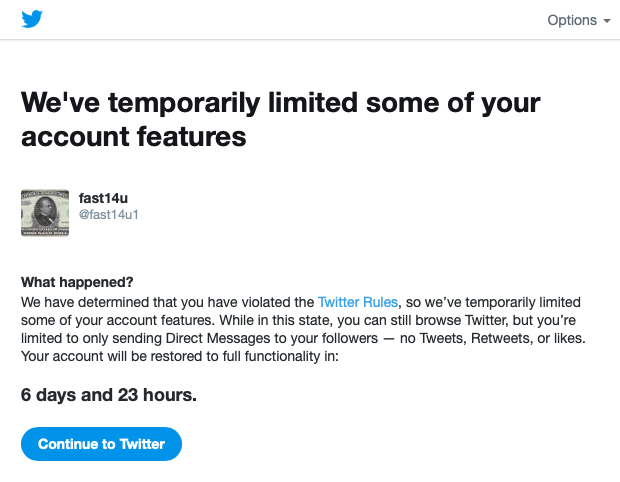The height and width of the screenshot is (482, 620).
Task: Open the Options menu
Action: [579, 20]
